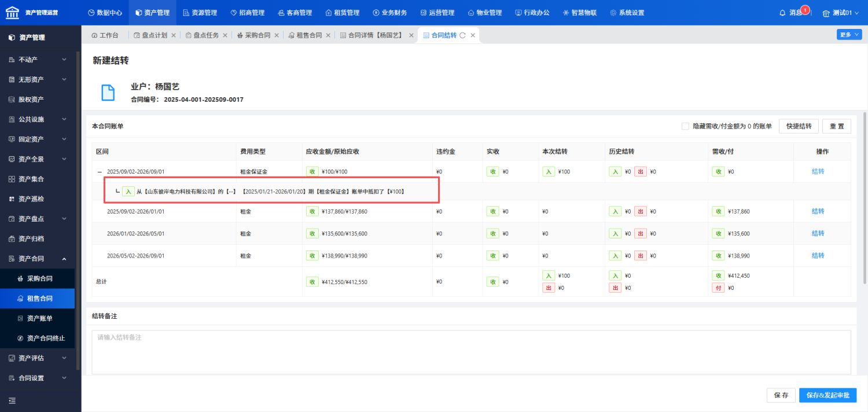The image size is (868, 412).
Task: Open the 客商管理 top menu
Action: coord(295,13)
